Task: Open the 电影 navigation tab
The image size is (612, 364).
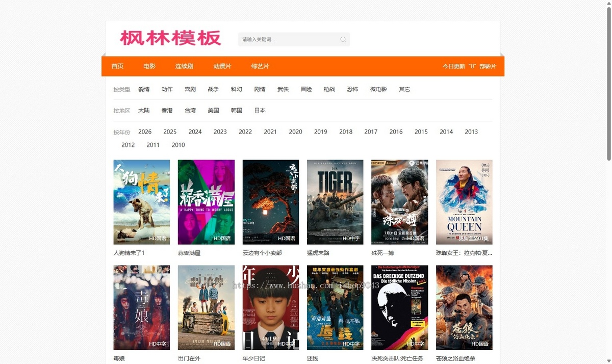Action: click(x=149, y=66)
